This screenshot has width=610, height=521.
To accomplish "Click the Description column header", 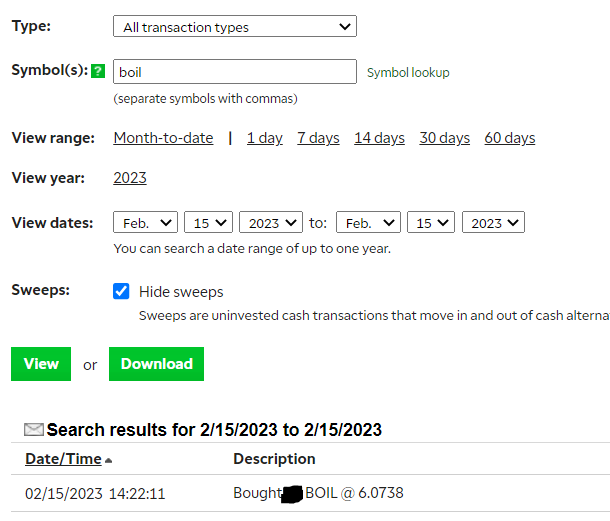I will (274, 459).
